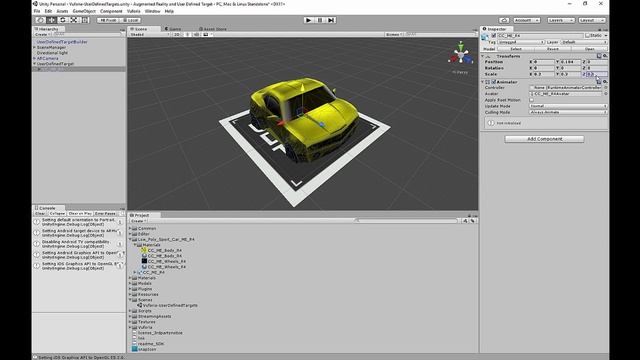Open the Cloud services icon
640x360 pixels.
pos(504,20)
